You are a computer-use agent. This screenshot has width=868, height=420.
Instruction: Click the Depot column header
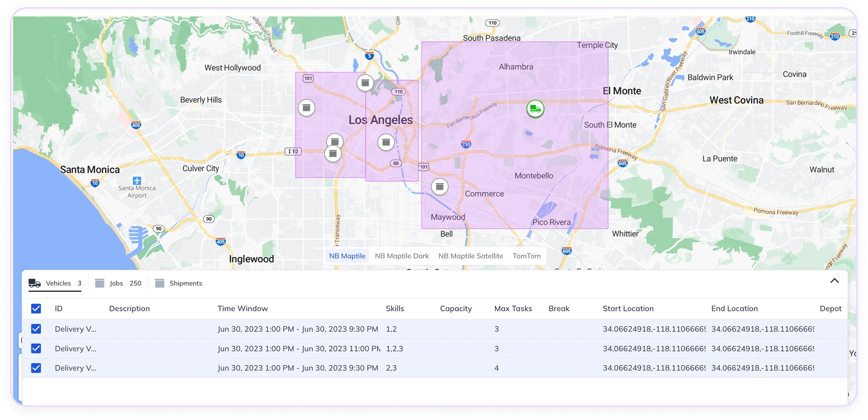tap(830, 308)
